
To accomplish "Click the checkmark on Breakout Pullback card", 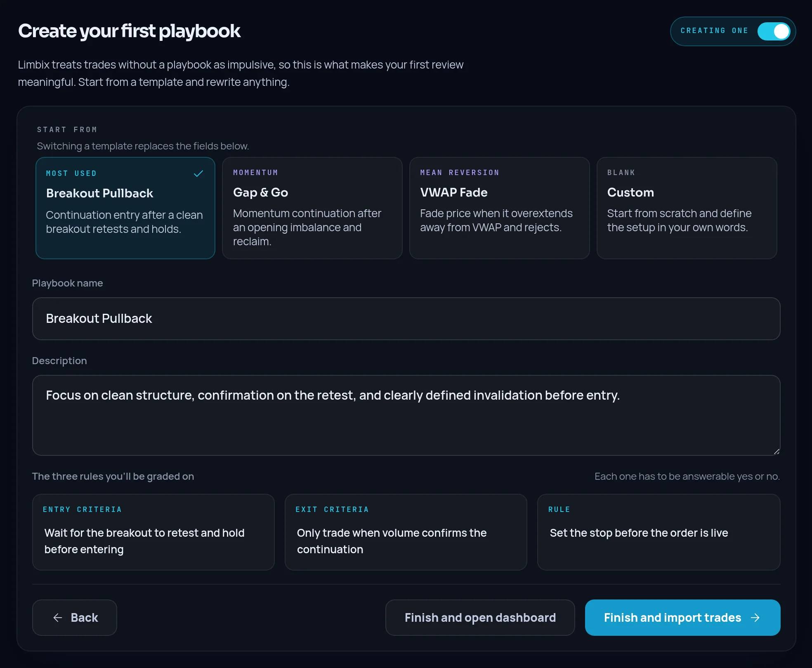I will [198, 173].
